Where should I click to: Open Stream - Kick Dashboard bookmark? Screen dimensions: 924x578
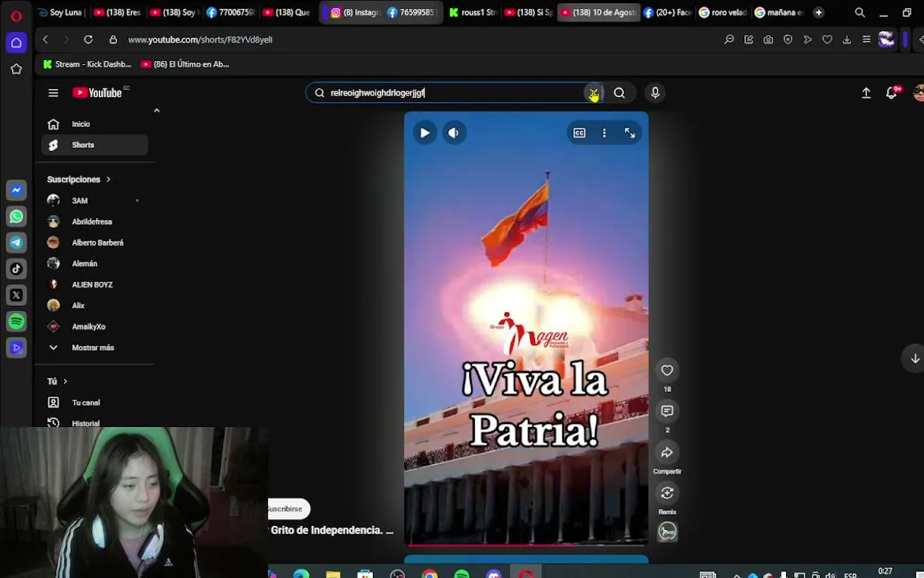click(87, 64)
